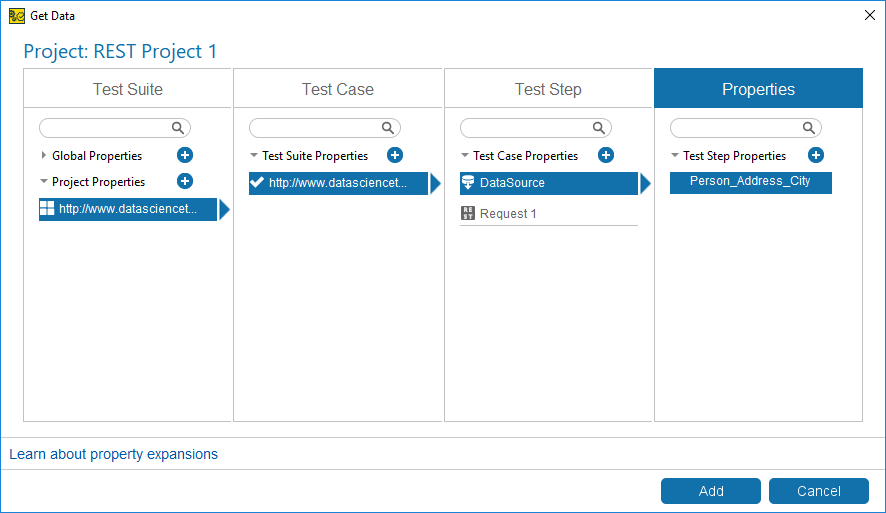Add a new Global Property with plus icon
Screen dimensions: 886x513
point(185,155)
